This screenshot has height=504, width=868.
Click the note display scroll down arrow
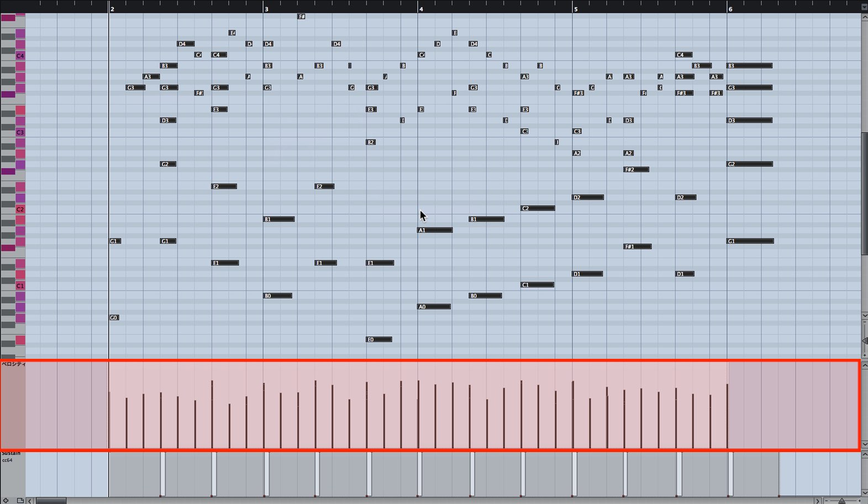[x=865, y=315]
